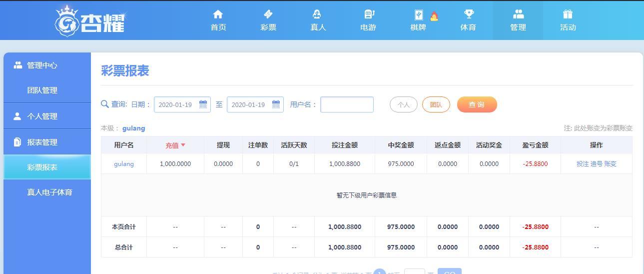Sort by 充值 column arrow
This screenshot has height=274, width=644.
(183, 145)
